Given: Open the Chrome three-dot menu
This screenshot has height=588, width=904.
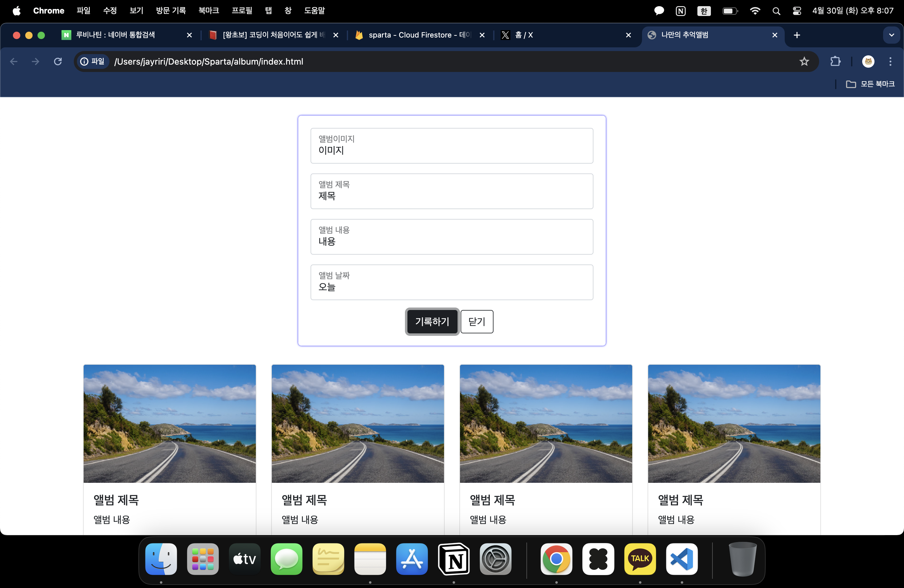Looking at the screenshot, I should click(x=890, y=62).
